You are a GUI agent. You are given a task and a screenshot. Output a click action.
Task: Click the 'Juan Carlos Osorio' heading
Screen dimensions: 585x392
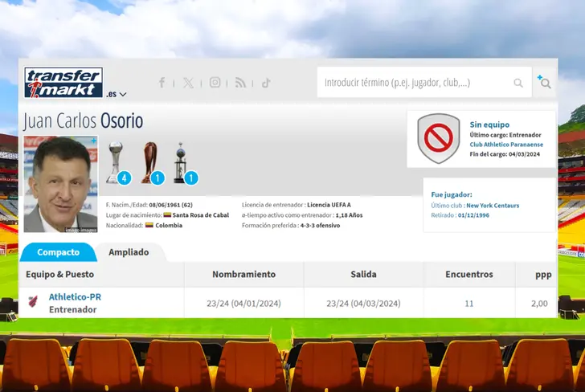pyautogui.click(x=84, y=120)
